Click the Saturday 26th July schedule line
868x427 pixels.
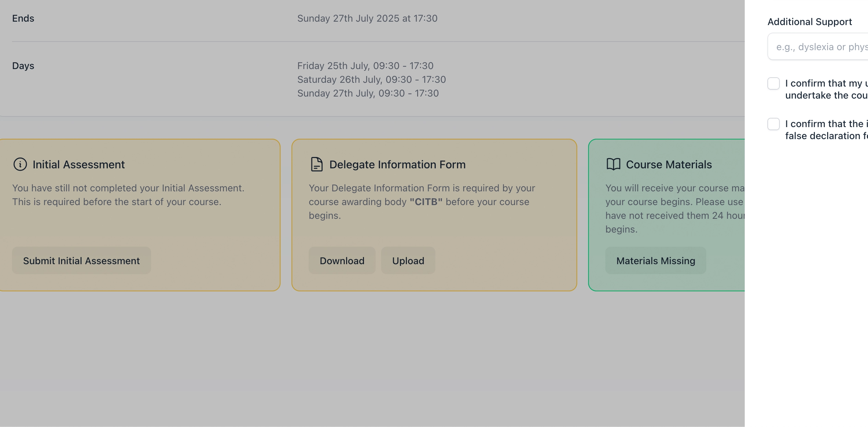pos(371,79)
